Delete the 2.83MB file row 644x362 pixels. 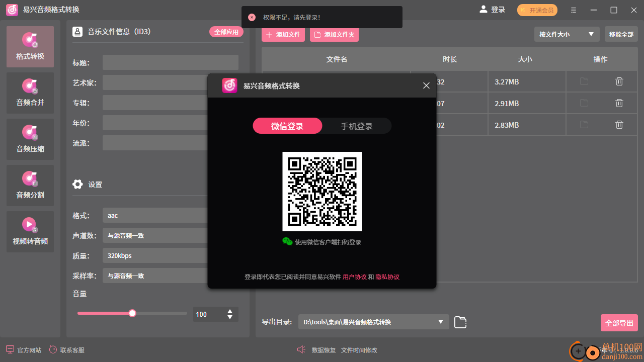(x=619, y=125)
